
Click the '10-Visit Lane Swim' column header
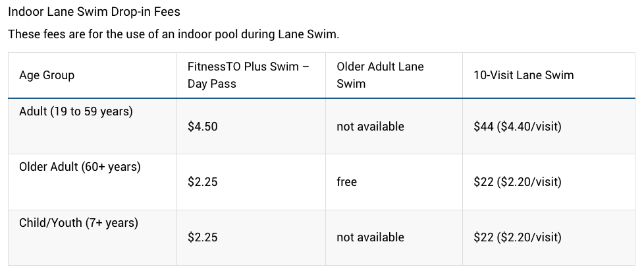[x=523, y=75]
